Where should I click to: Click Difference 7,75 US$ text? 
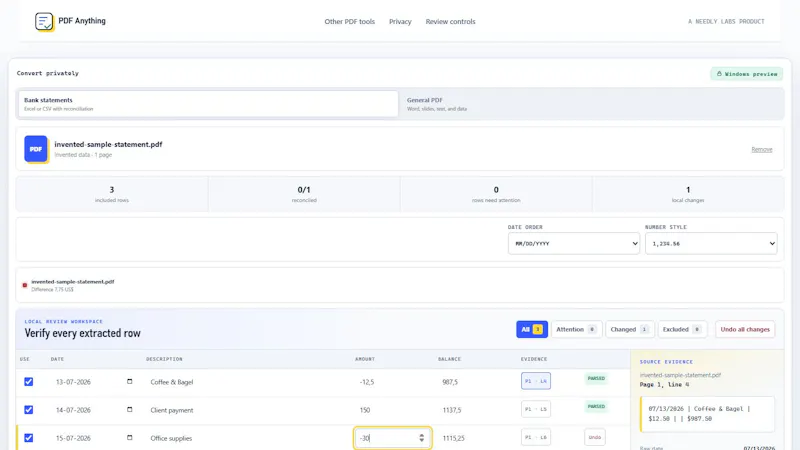pos(52,290)
